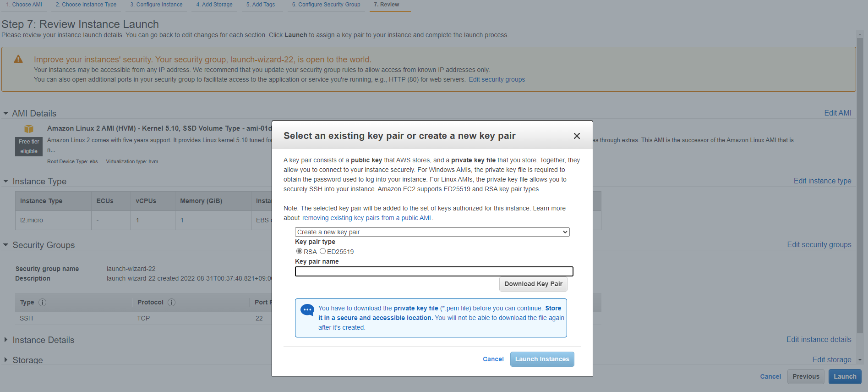Click the Free tier eligible badge
This screenshot has height=392, width=868.
click(29, 147)
